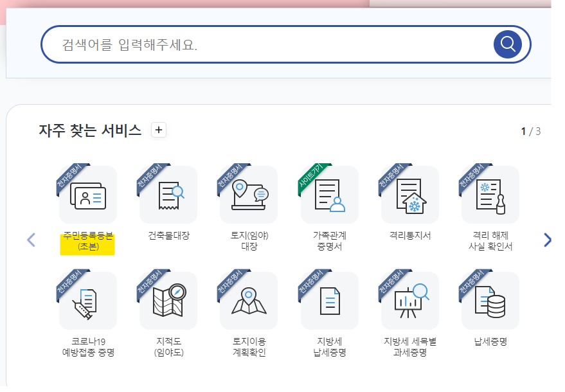Click the 건축물대장 text label
The image size is (565, 392).
pos(168,236)
